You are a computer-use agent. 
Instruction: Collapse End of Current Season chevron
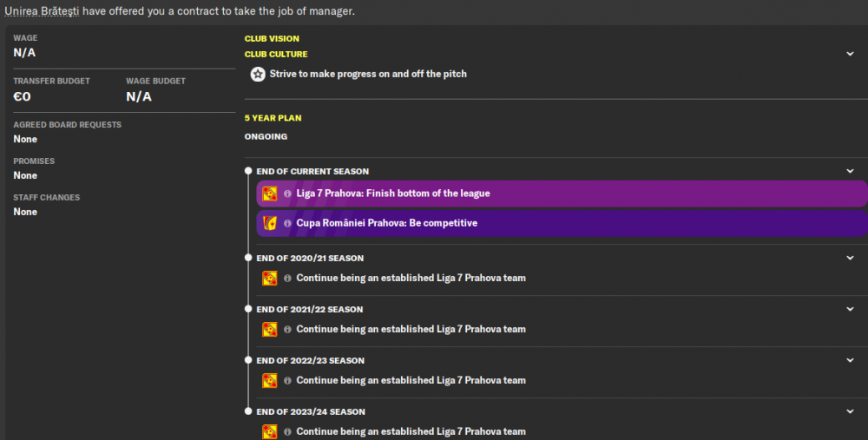click(850, 172)
